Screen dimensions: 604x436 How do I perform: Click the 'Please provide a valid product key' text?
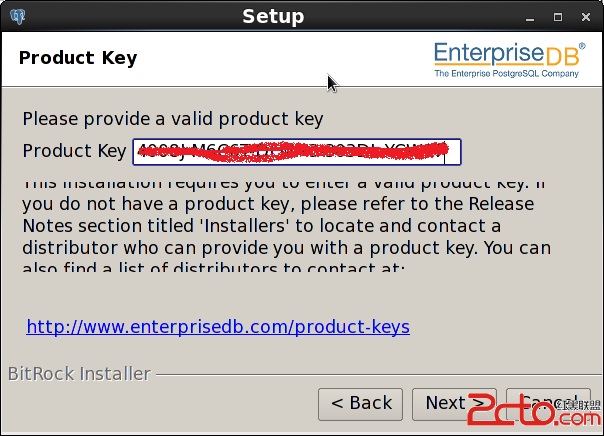point(173,119)
